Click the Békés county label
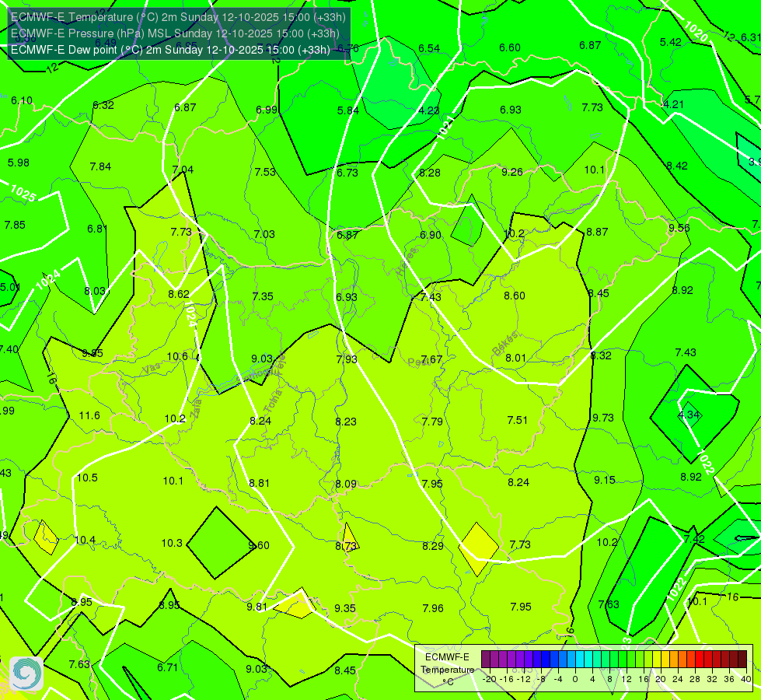The width and height of the screenshot is (761, 700). [504, 344]
